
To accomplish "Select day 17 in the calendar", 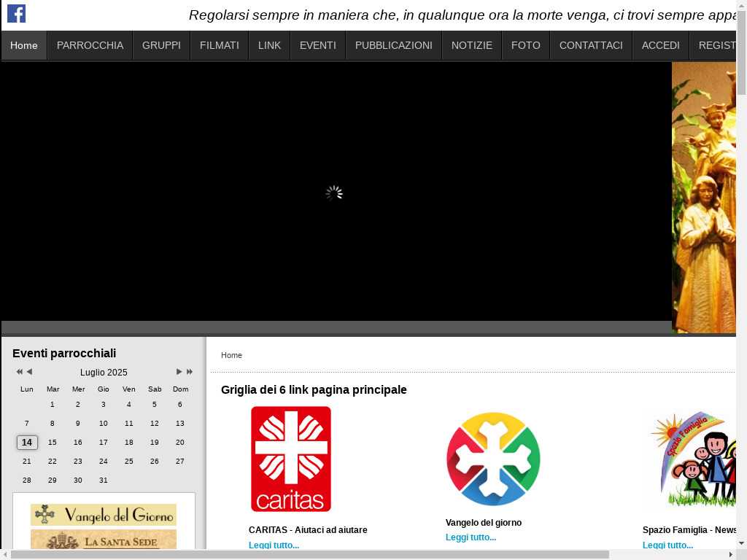I will click(x=104, y=443).
